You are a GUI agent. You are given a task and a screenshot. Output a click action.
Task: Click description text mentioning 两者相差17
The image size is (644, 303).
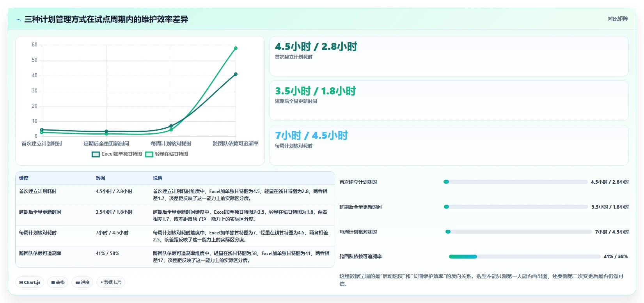click(x=241, y=257)
